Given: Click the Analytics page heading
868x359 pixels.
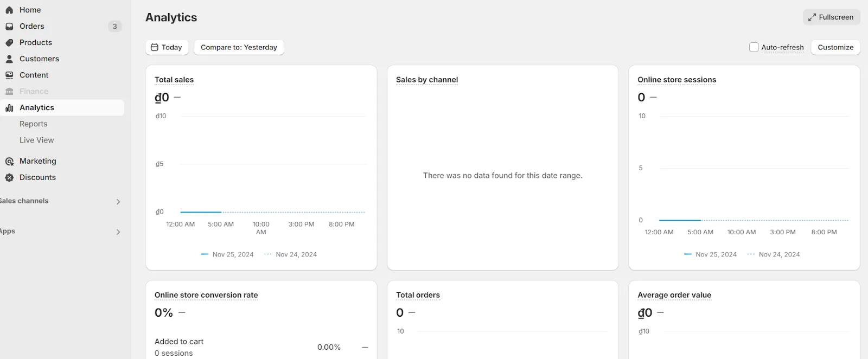Looking at the screenshot, I should point(171,17).
